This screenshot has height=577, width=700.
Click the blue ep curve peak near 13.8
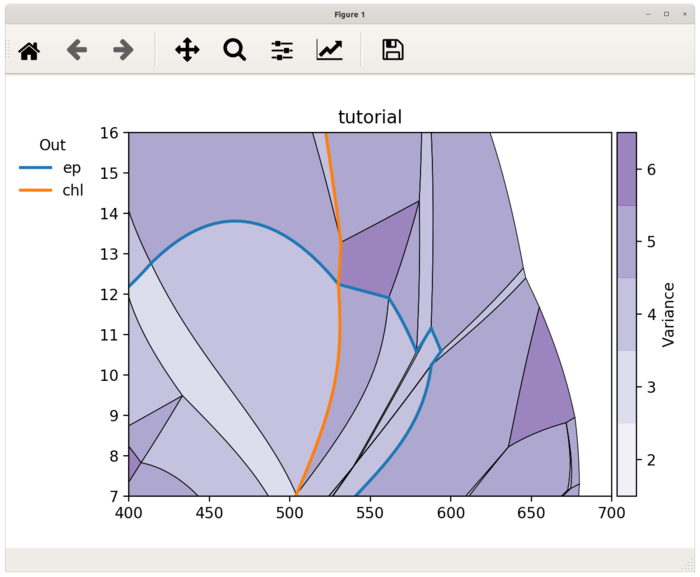[x=233, y=221]
